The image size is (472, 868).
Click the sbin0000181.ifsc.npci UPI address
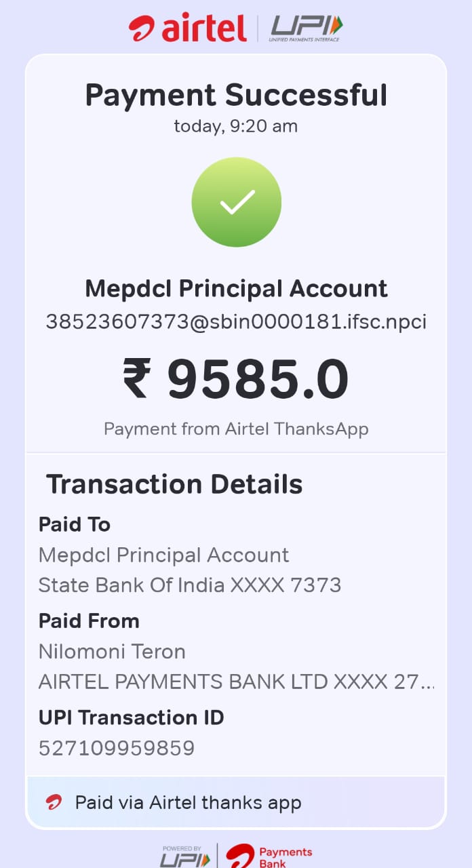pyautogui.click(x=236, y=321)
